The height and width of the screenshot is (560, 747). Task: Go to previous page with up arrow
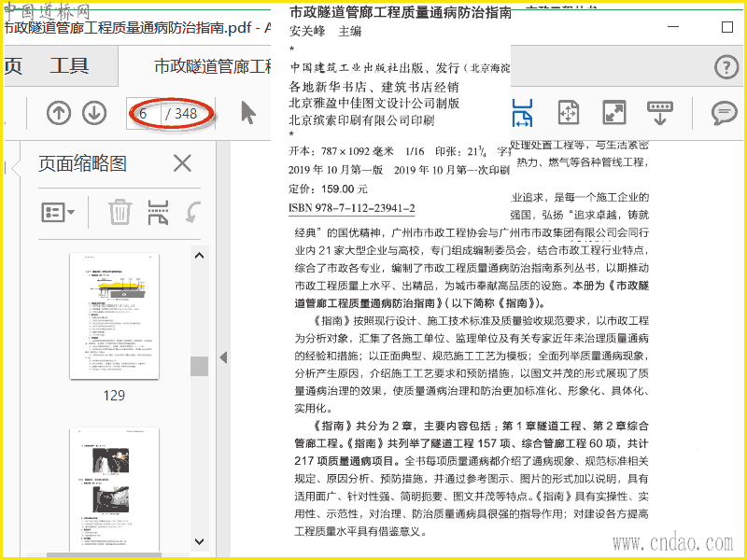click(59, 113)
